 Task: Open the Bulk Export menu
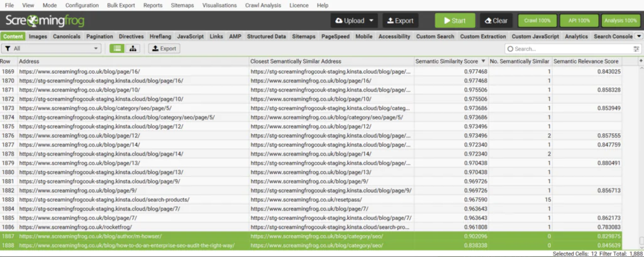pos(121,5)
